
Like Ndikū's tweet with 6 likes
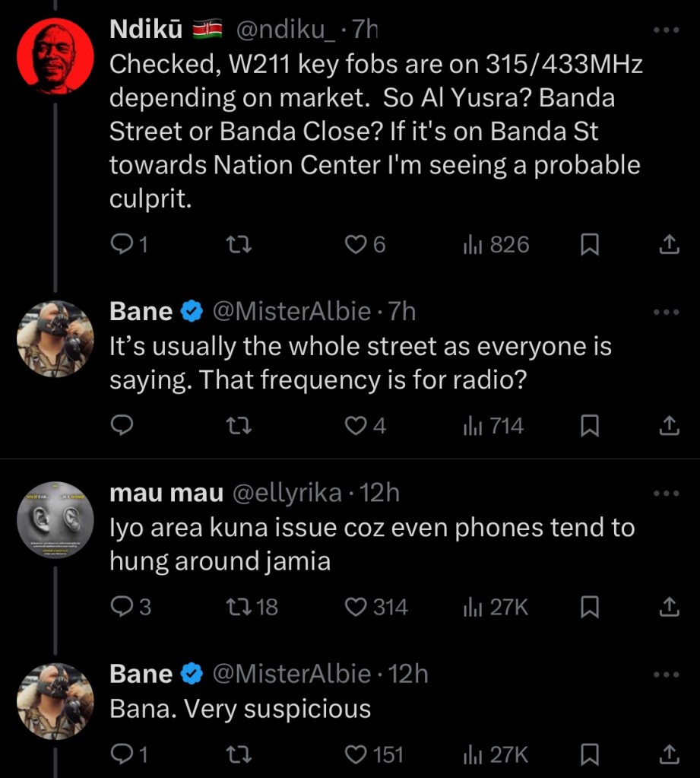(x=356, y=244)
